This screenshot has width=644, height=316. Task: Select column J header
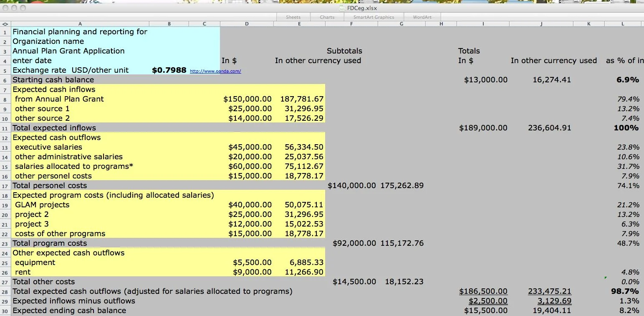pos(541,24)
